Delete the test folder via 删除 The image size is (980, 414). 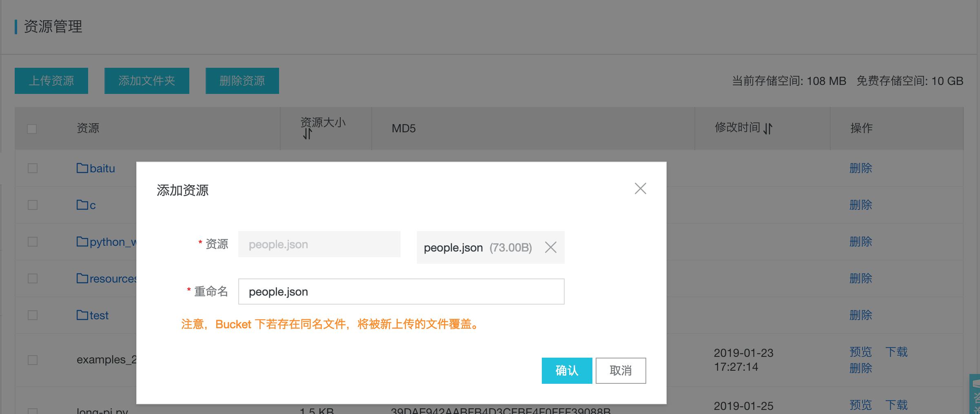[x=861, y=315]
